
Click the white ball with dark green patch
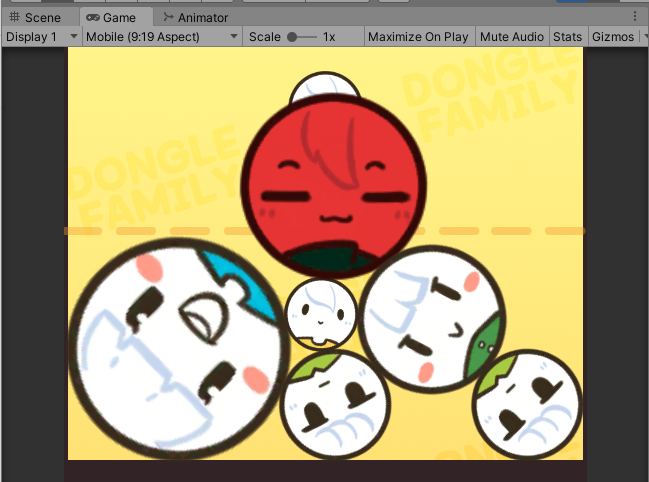(x=432, y=318)
